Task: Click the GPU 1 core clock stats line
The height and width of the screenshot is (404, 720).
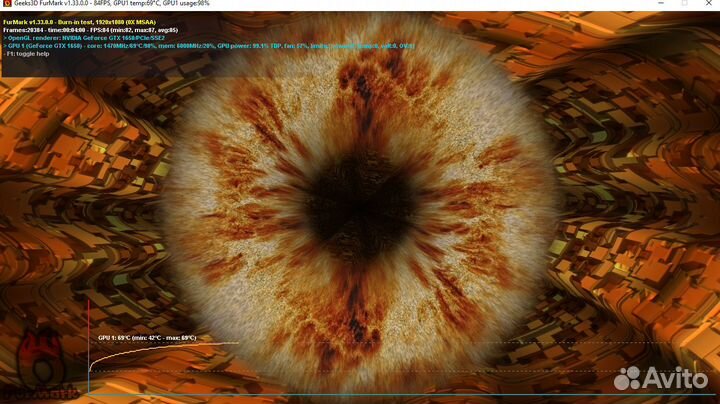Action: coord(150,46)
